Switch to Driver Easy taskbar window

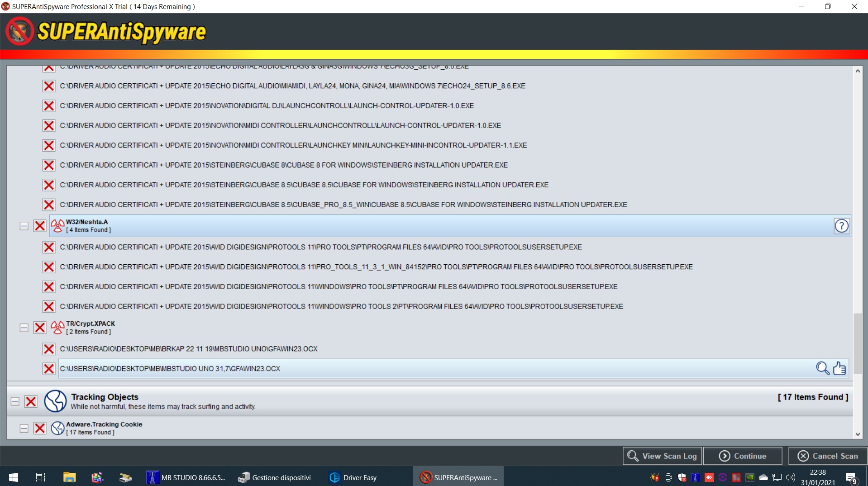point(354,477)
